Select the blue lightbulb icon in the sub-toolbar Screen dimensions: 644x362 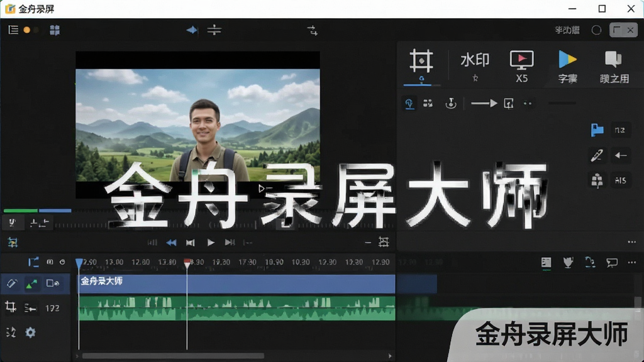[x=409, y=104]
